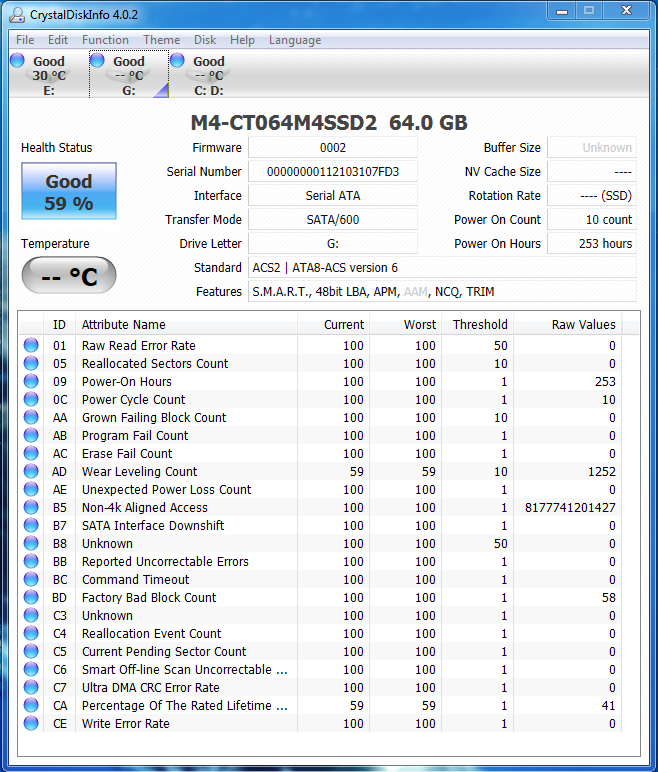Close the CrystalDiskInfo window
Image resolution: width=658 pixels, height=772 pixels.
tap(626, 11)
